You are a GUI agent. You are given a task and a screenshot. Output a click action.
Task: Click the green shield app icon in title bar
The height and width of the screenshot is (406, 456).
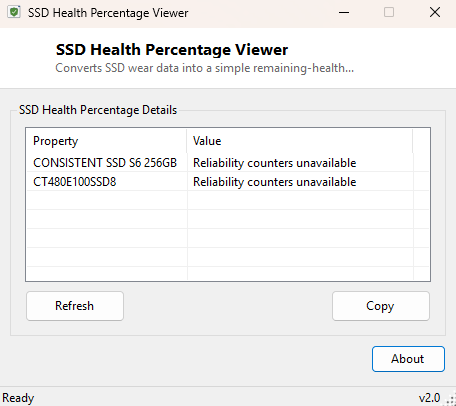(14, 12)
